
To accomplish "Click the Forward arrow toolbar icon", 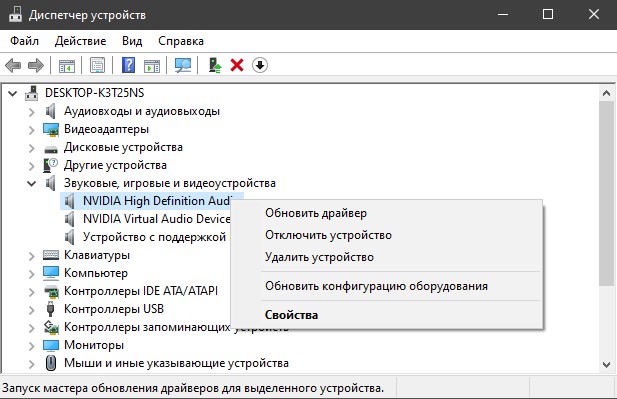I will coord(36,65).
